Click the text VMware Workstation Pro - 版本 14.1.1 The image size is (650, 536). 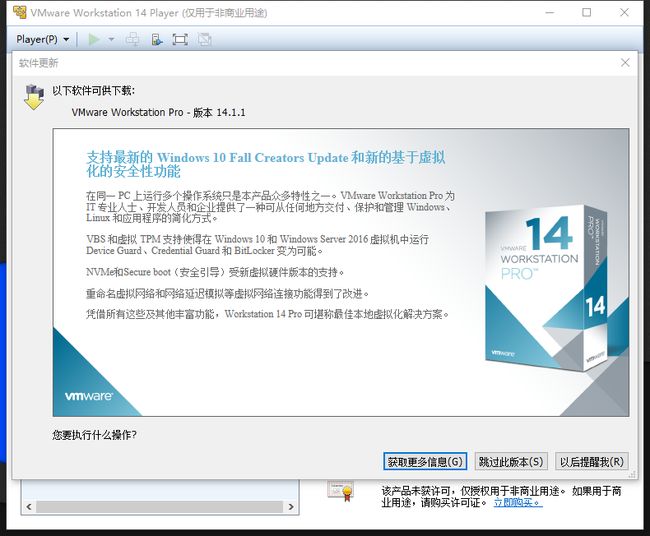click(158, 112)
